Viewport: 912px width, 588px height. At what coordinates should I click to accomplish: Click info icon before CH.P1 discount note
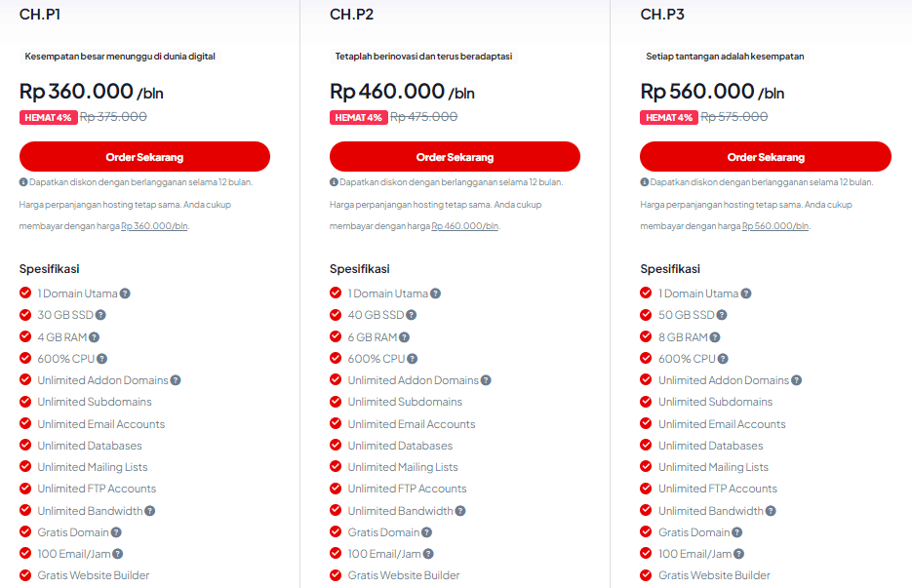pos(23,182)
